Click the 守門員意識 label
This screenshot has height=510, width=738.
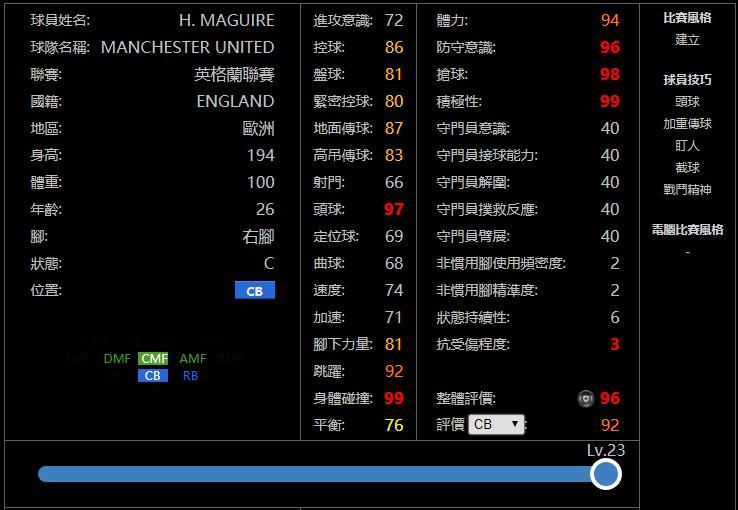coord(473,128)
